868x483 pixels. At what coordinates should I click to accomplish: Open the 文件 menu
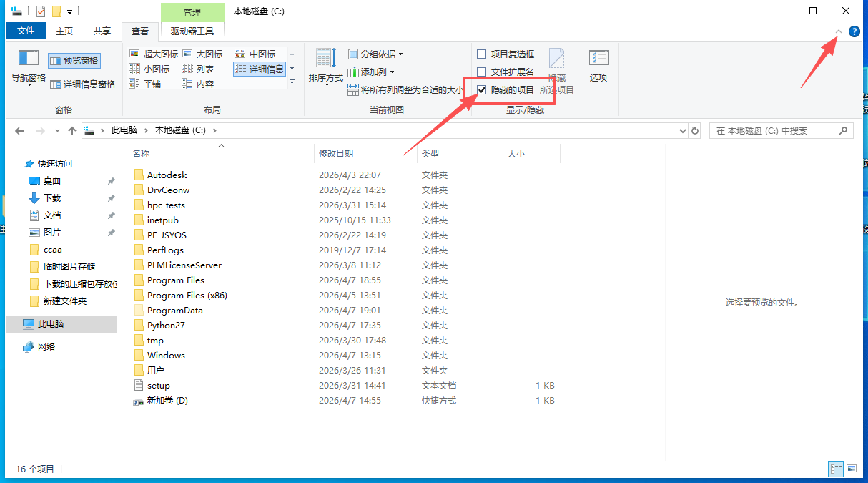[26, 31]
